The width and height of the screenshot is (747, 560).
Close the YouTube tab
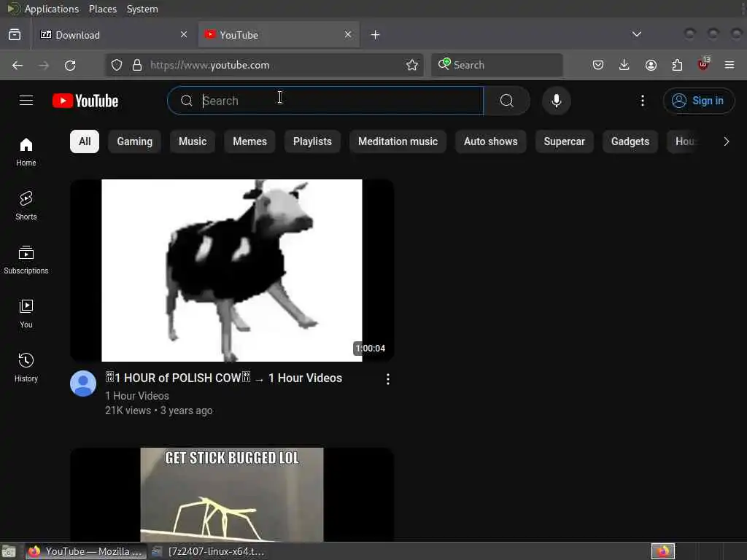348,34
